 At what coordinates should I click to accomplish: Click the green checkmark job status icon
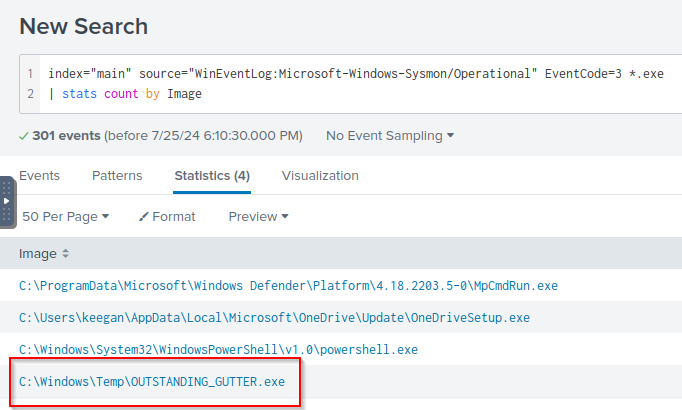pyautogui.click(x=24, y=135)
